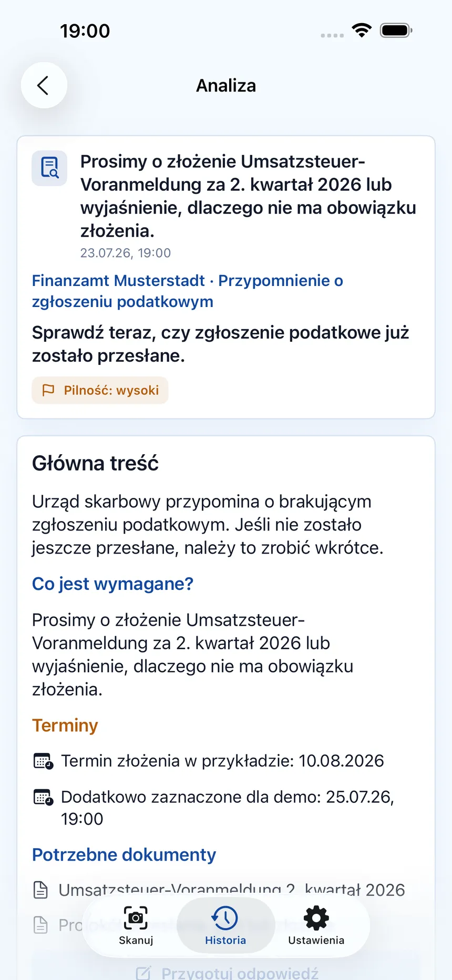Tap the back arrow button
The width and height of the screenshot is (452, 980).
pos(44,85)
